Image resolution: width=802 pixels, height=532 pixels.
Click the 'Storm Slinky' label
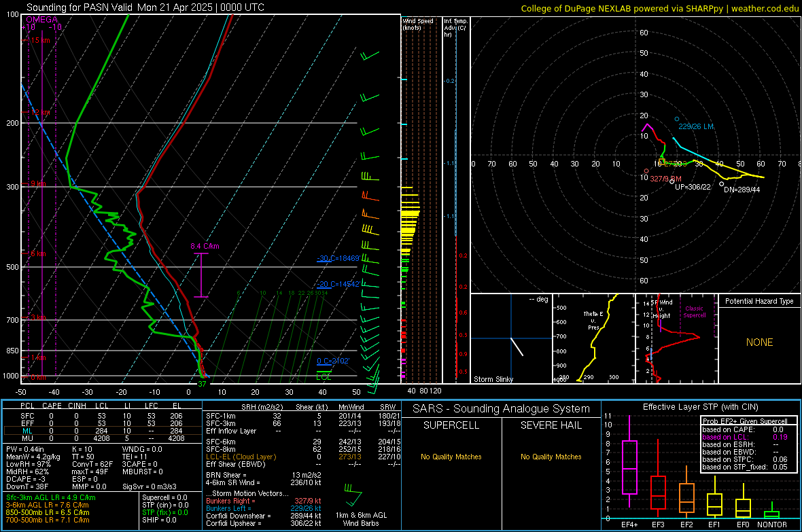pyautogui.click(x=493, y=379)
